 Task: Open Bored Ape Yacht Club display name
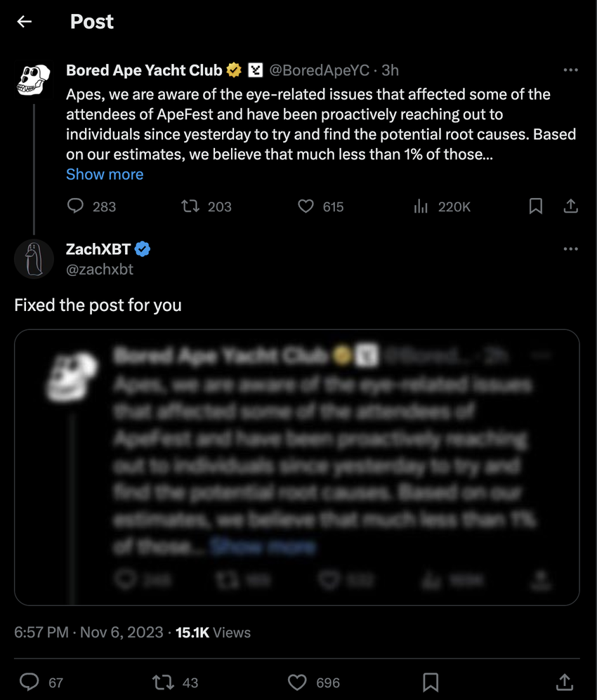pyautogui.click(x=144, y=70)
